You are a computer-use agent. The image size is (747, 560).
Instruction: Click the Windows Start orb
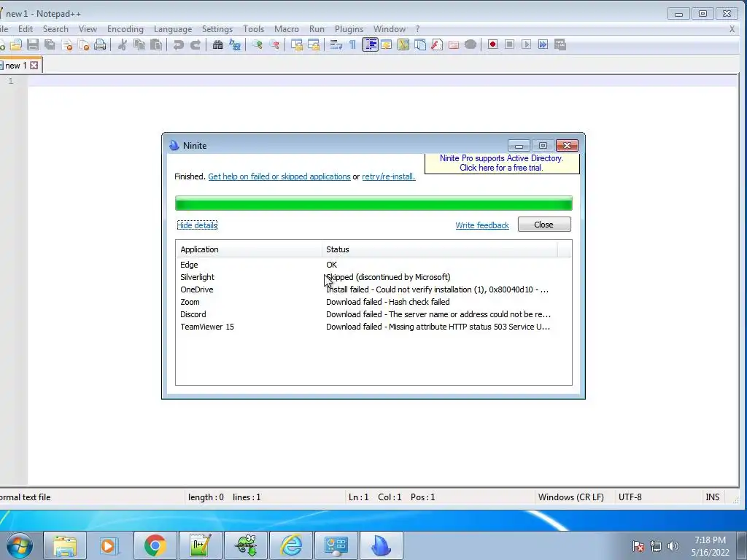pos(20,545)
